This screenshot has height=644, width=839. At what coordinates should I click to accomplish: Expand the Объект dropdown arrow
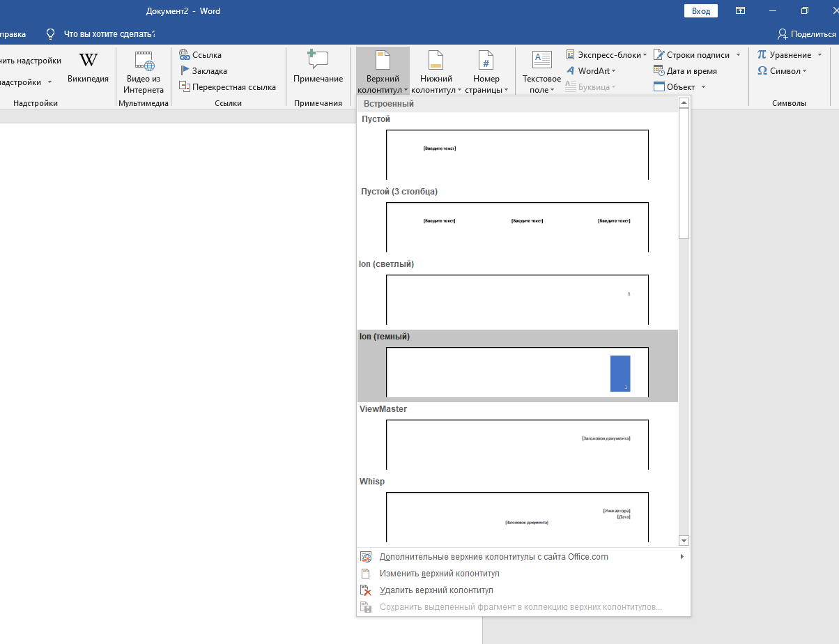[x=704, y=87]
